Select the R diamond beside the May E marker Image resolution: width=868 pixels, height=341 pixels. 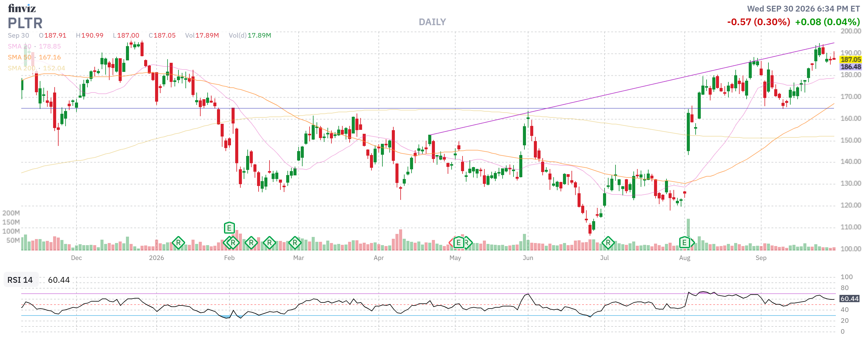click(468, 242)
